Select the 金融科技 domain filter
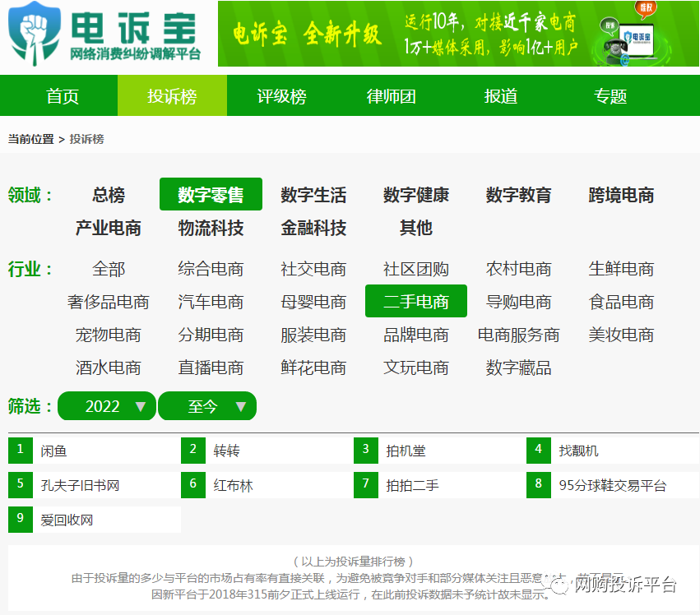Image resolution: width=700 pixels, height=615 pixels. point(313,228)
